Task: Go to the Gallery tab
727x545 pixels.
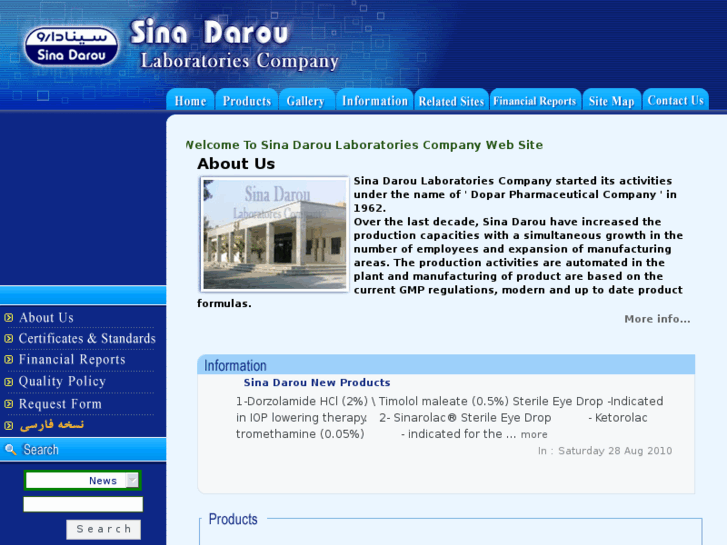Action: tap(306, 100)
